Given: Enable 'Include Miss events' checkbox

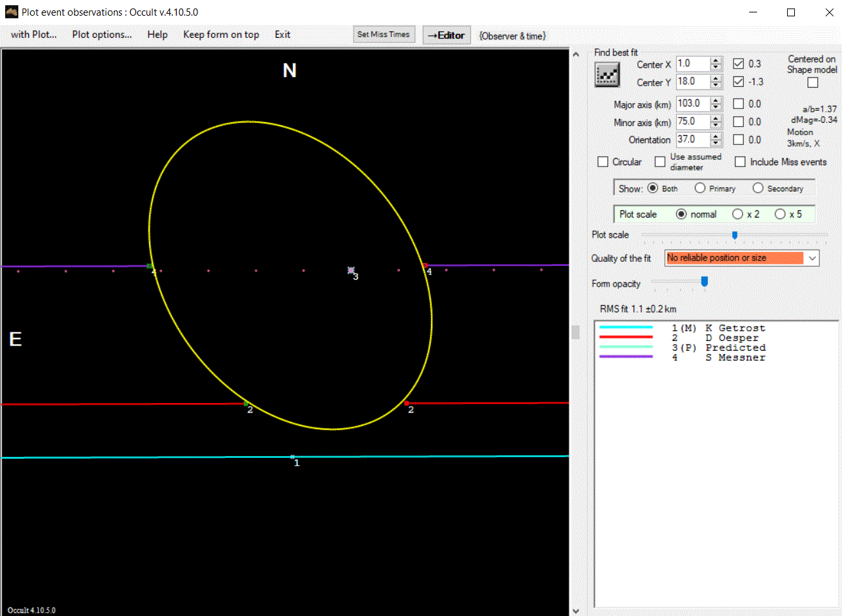Looking at the screenshot, I should 740,162.
